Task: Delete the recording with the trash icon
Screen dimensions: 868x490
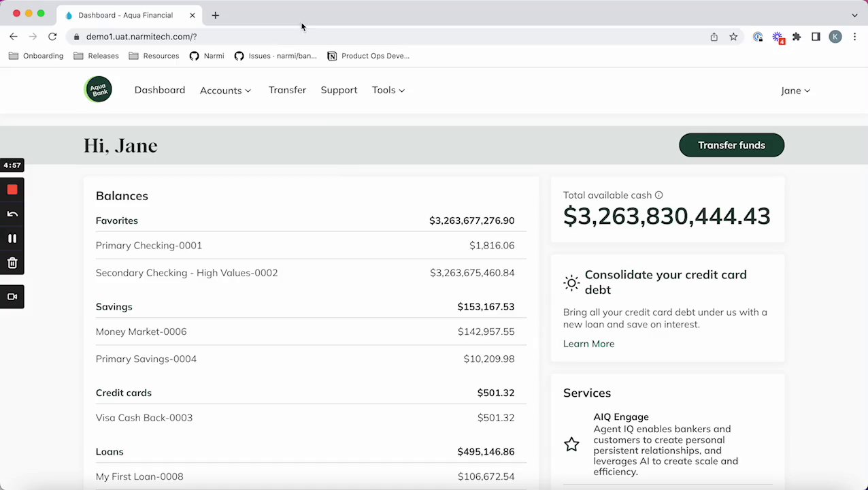Action: tap(12, 263)
